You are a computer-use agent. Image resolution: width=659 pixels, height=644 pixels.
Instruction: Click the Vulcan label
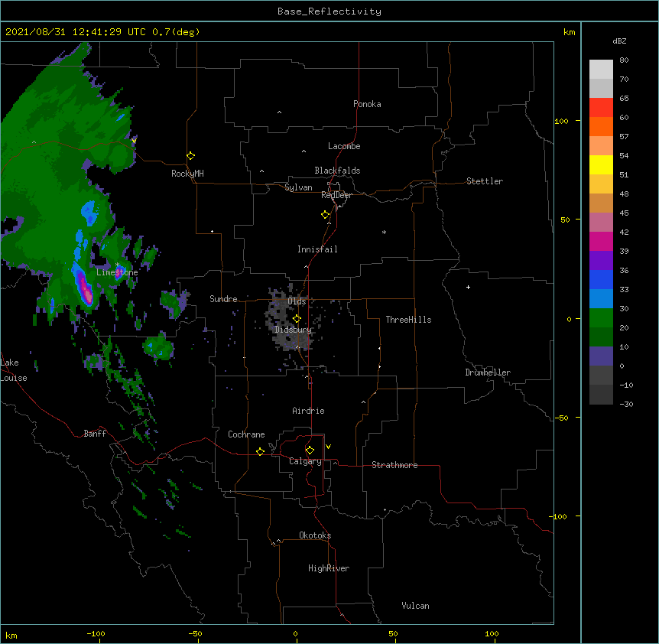(415, 606)
